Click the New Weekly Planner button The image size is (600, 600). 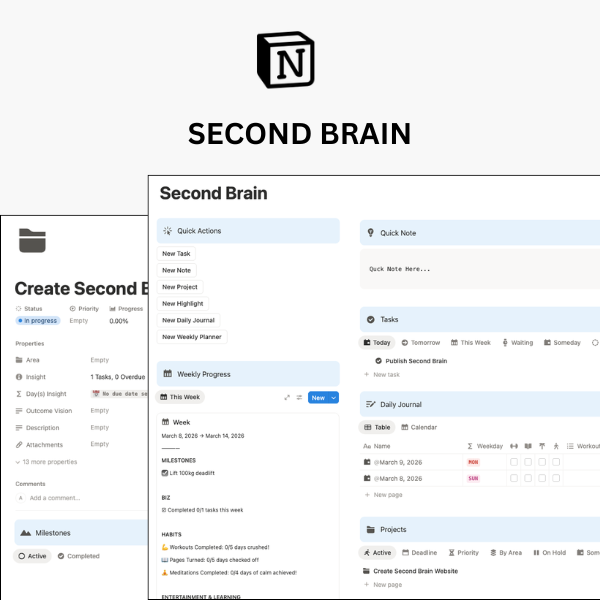tap(192, 337)
